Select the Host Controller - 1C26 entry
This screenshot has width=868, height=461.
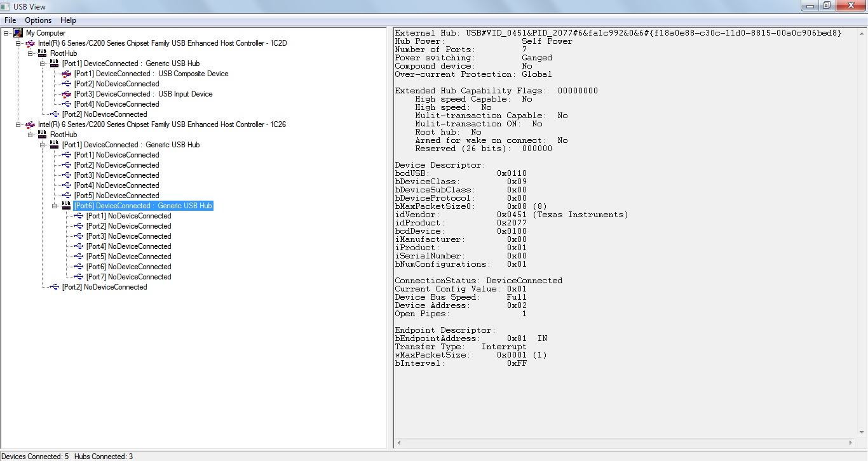tap(161, 124)
